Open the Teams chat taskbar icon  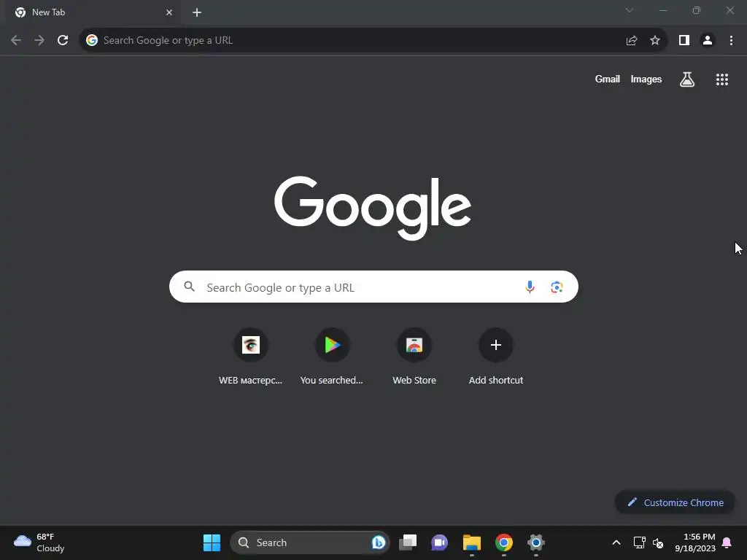[439, 542]
